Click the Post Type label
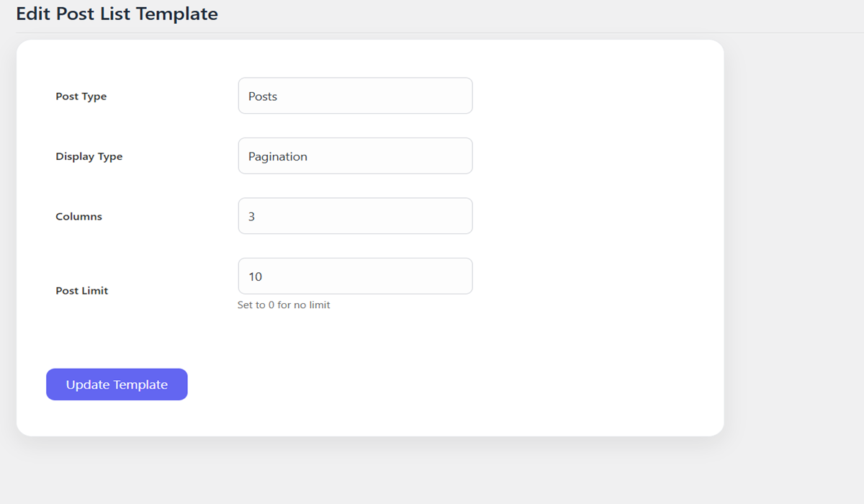This screenshot has height=504, width=864. pos(81,96)
